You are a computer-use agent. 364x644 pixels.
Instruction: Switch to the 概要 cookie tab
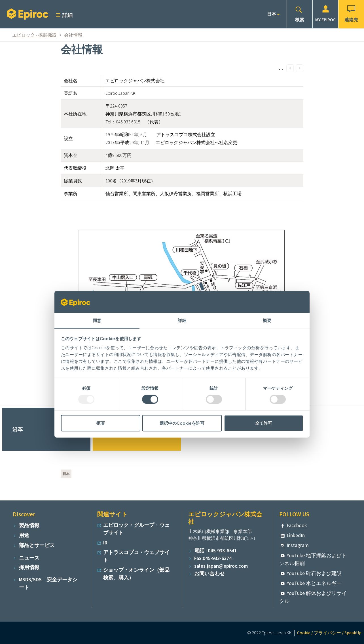pos(267,321)
